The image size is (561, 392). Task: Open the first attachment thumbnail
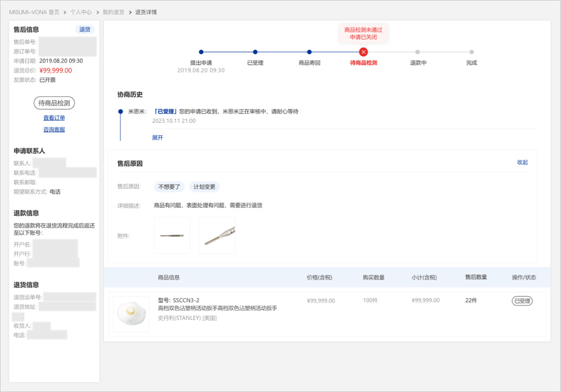[x=172, y=236]
